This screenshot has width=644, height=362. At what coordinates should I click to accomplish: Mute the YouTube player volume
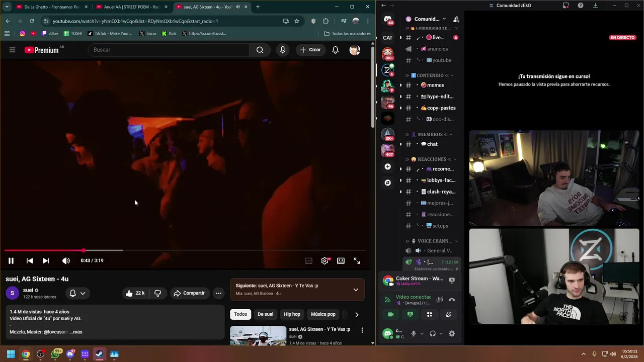tap(66, 260)
